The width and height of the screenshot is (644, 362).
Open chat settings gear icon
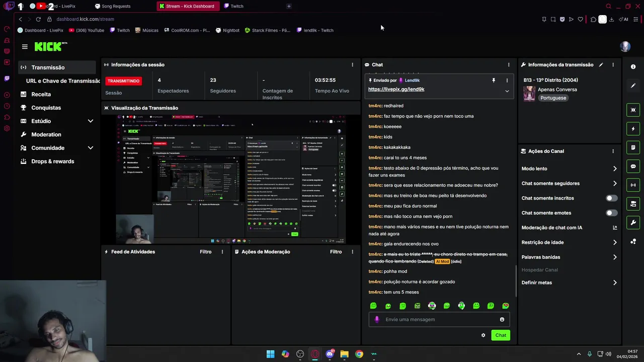[484, 335]
